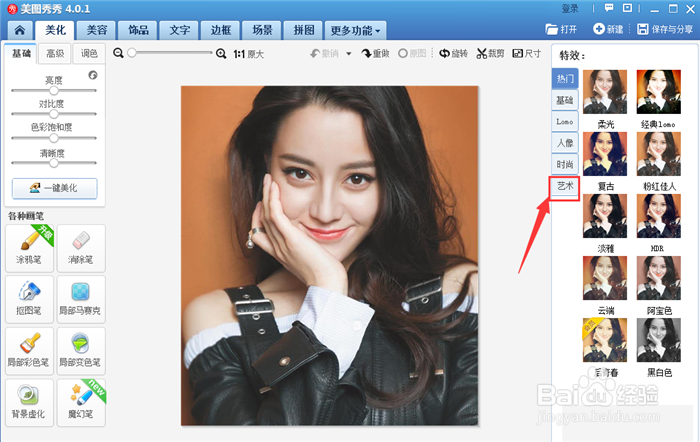Toggle the 原图 original image view
This screenshot has height=442, width=700.
pos(412,54)
